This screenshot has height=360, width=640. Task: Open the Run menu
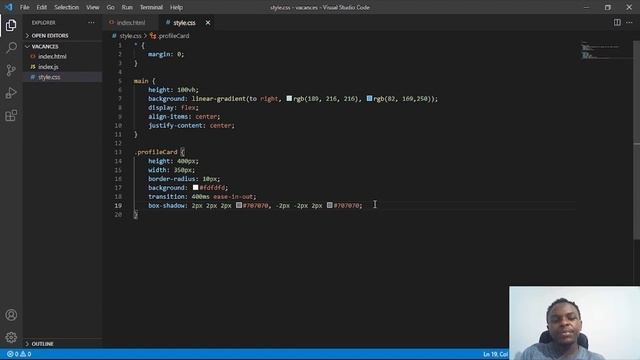point(127,7)
